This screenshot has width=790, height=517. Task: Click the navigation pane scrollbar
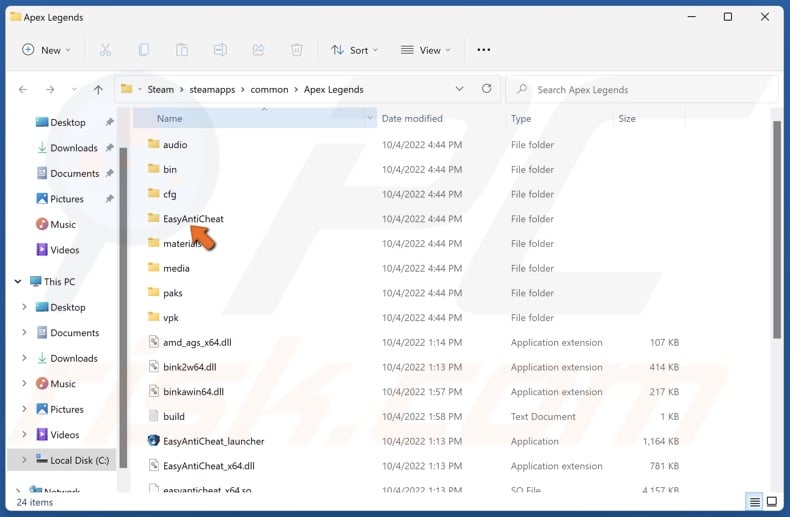pos(123,307)
